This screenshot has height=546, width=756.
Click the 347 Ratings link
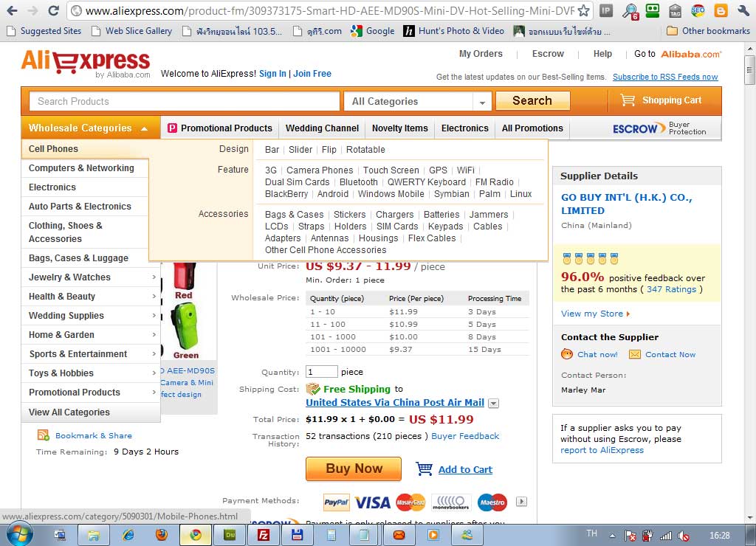(671, 289)
